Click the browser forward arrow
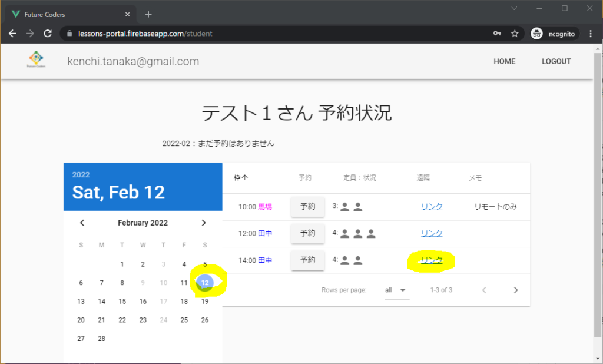 [30, 34]
